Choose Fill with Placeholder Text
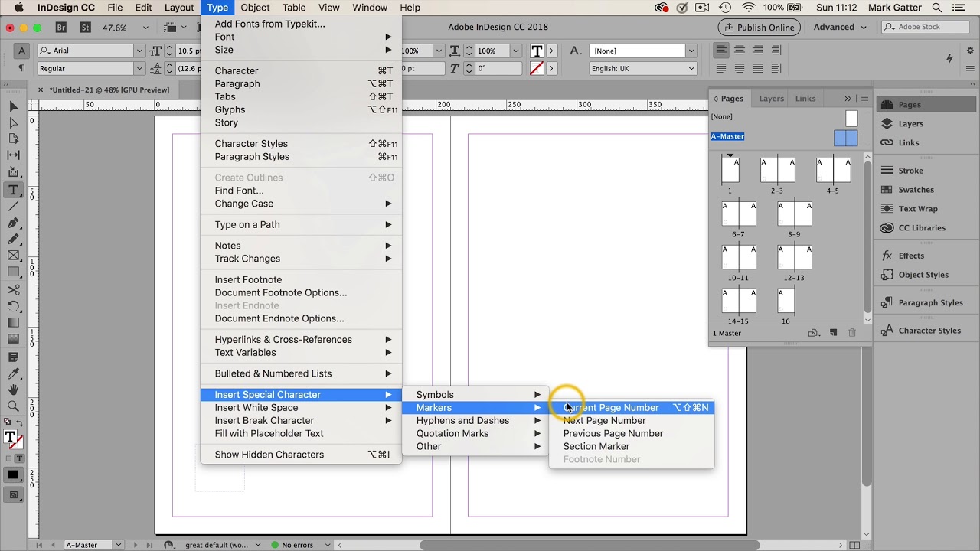Image resolution: width=980 pixels, height=551 pixels. [x=301, y=434]
